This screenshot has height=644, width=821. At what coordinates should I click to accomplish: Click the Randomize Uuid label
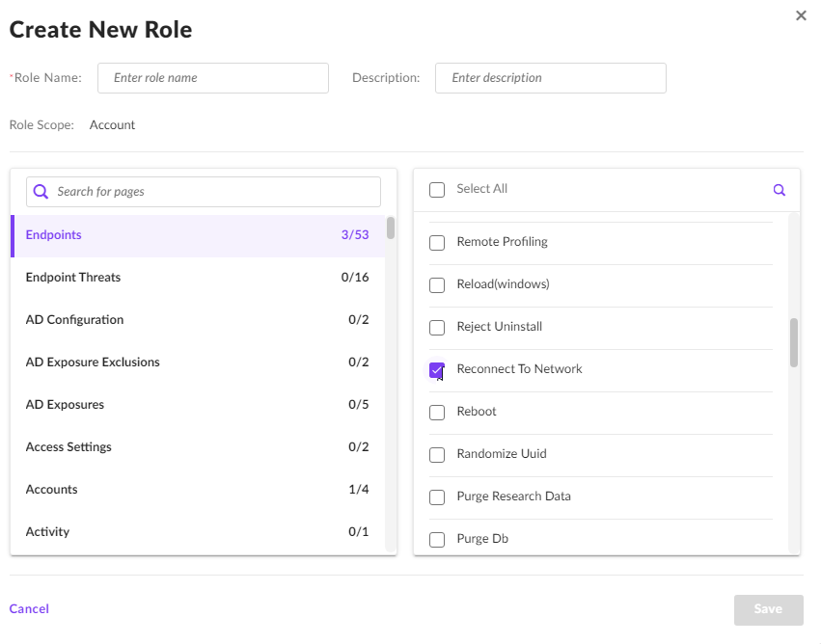point(502,453)
